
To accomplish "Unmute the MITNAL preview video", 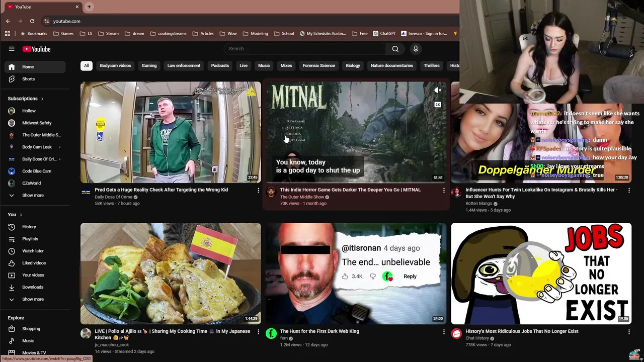I will (438, 90).
